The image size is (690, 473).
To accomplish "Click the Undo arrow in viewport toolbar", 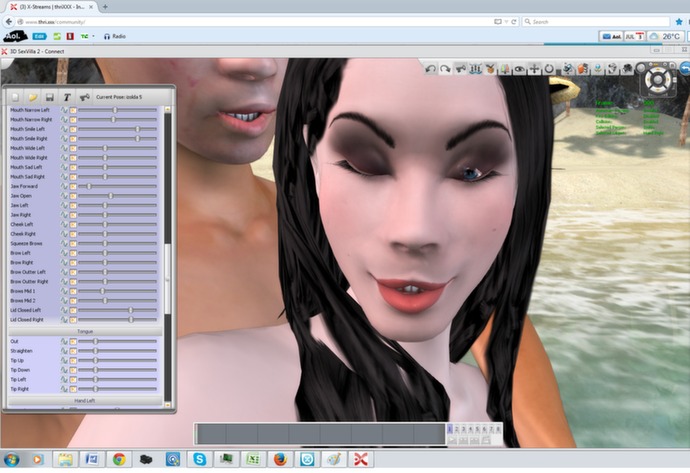I will [430, 69].
